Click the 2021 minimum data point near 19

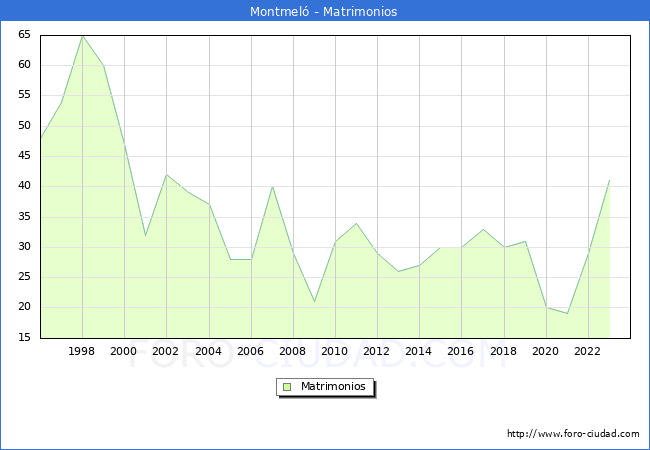click(567, 314)
